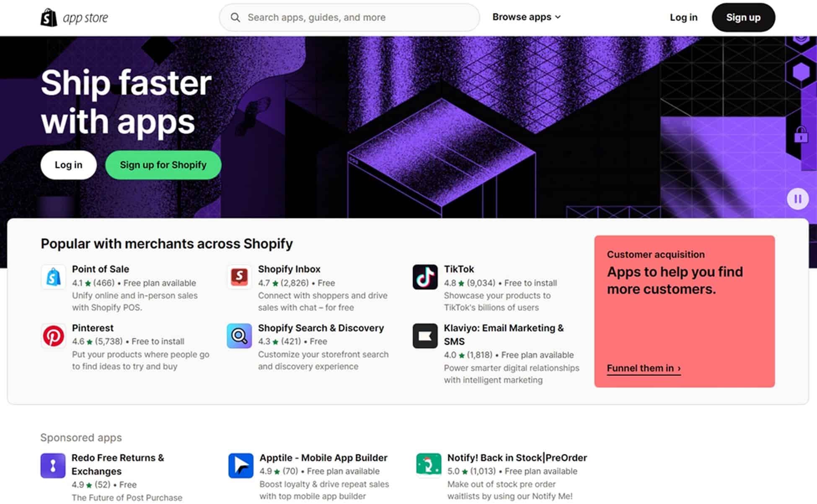Open the Point of Sale app icon
This screenshot has height=504, width=817.
(53, 277)
